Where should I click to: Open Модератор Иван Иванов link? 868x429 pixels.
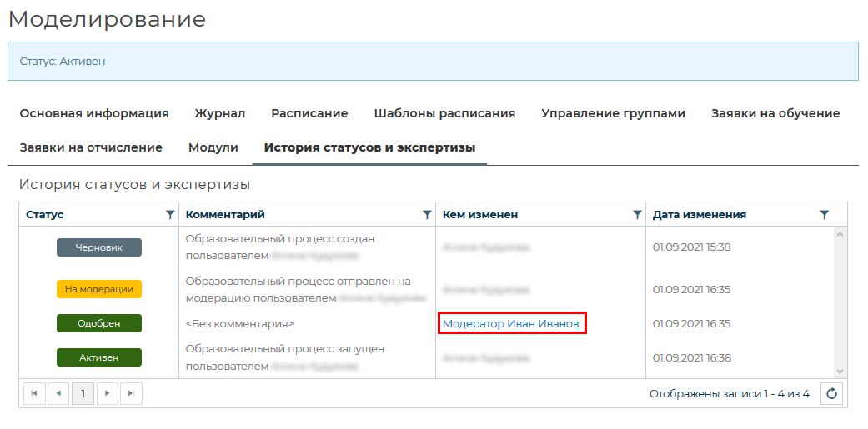[510, 323]
